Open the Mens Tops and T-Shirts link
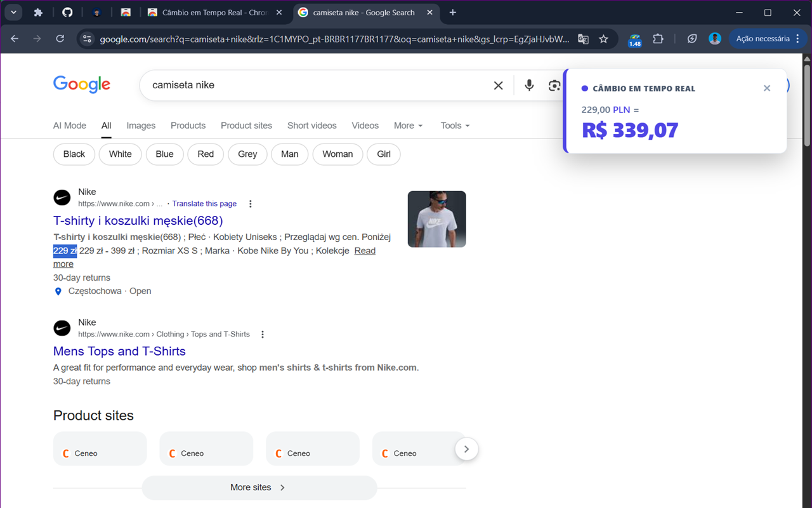Image resolution: width=812 pixels, height=508 pixels. (x=119, y=351)
